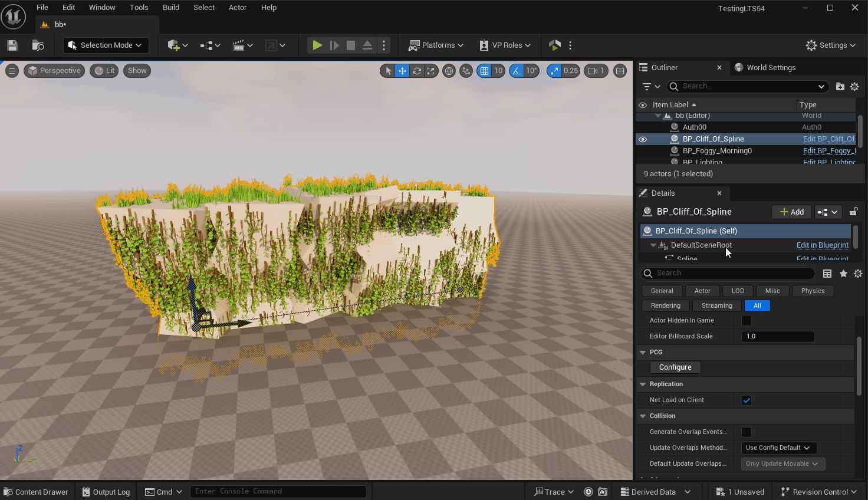Image resolution: width=868 pixels, height=500 pixels.
Task: Open the surface snapping icon
Action: click(x=466, y=71)
